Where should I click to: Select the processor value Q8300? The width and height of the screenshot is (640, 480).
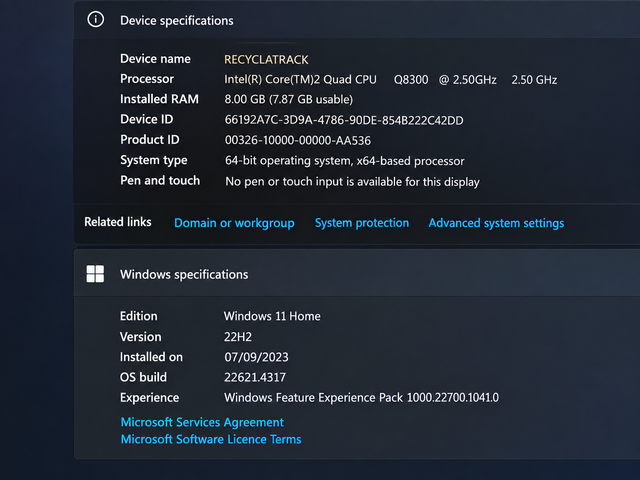point(411,80)
